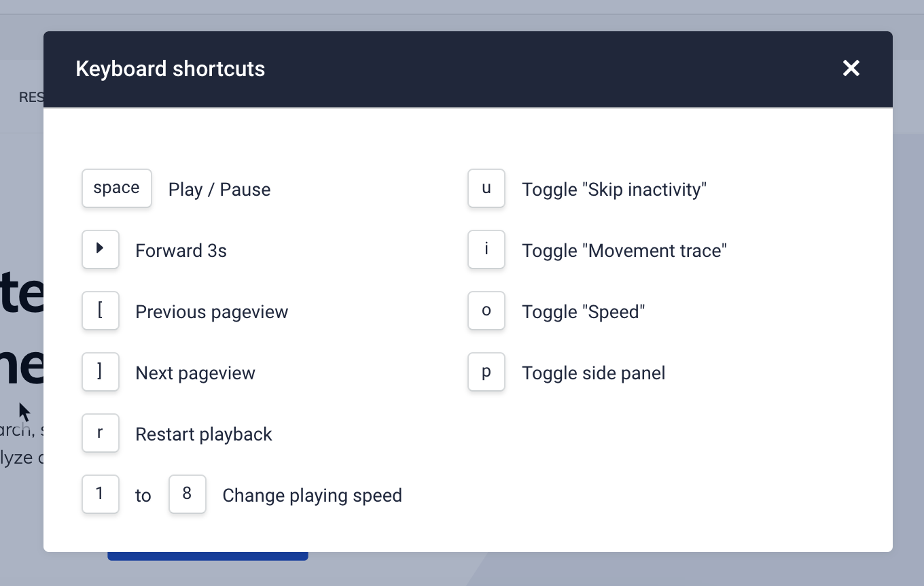This screenshot has width=924, height=586.
Task: Click the Keyboard shortcuts dialog title
Action: 171,69
